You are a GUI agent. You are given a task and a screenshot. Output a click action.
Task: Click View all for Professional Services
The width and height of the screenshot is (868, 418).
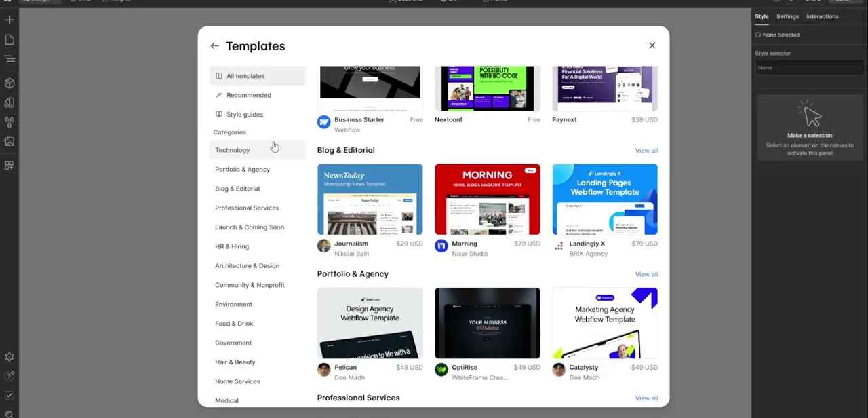[646, 398]
